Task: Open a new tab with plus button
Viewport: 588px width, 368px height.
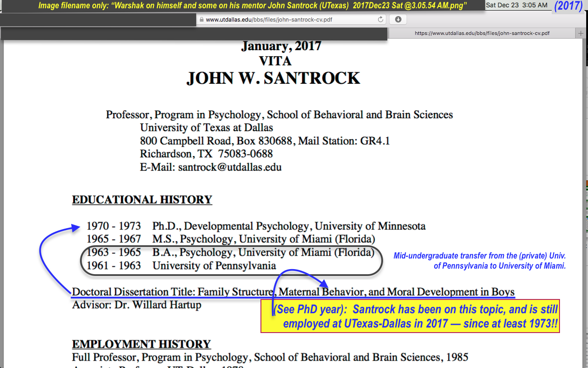Action: coord(582,34)
